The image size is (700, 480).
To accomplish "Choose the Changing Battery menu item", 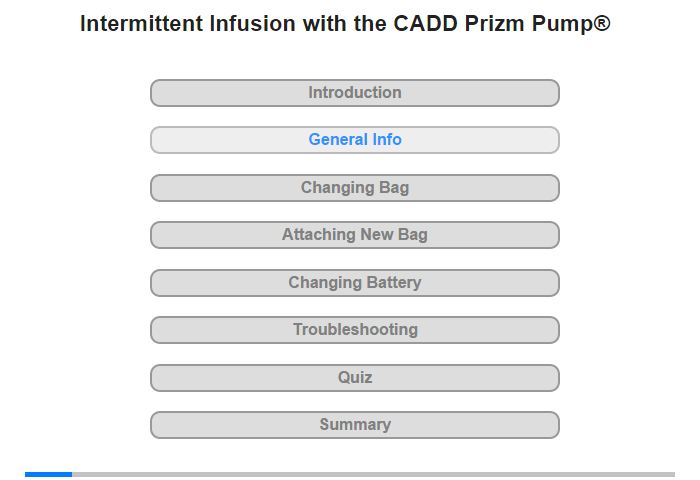I will tap(354, 283).
